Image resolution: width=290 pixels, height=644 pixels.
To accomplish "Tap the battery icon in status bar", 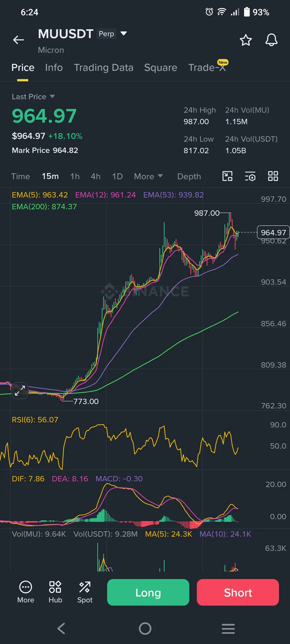I will tap(247, 12).
